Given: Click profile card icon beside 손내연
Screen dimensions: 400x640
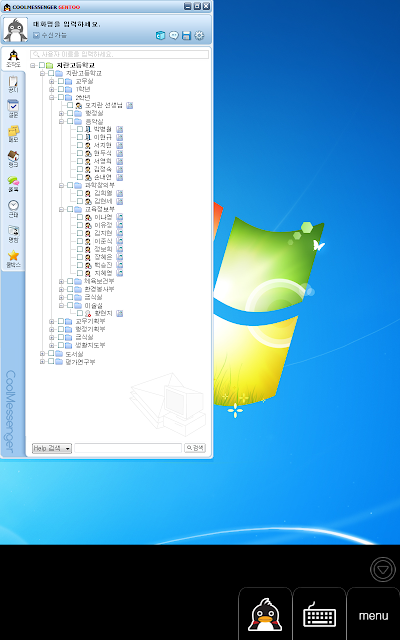Looking at the screenshot, I should tap(119, 177).
